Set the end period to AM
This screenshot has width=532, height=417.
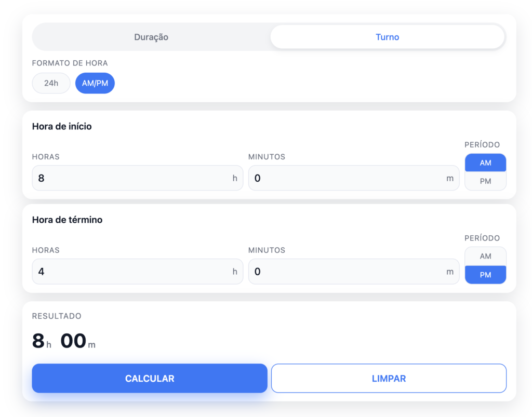point(485,256)
